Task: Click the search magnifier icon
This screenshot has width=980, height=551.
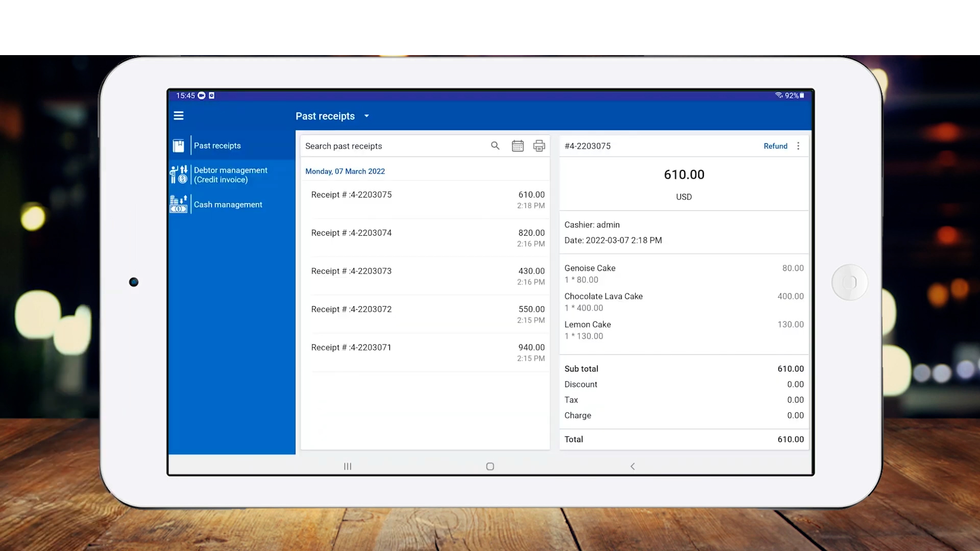Action: point(495,146)
